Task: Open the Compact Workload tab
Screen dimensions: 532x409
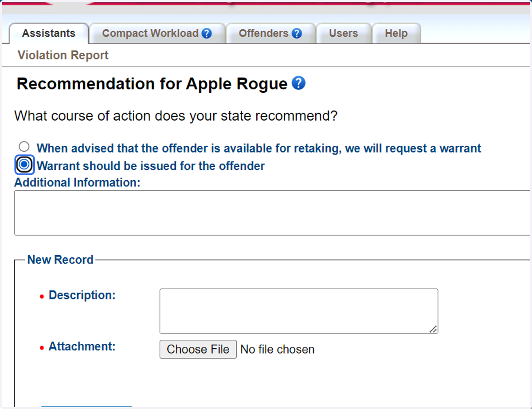Action: point(157,33)
